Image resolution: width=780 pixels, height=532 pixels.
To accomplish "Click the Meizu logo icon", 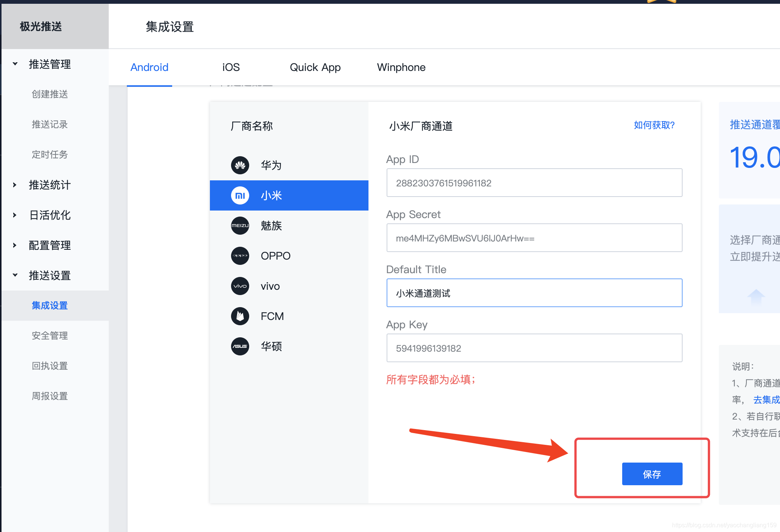I will point(240,226).
